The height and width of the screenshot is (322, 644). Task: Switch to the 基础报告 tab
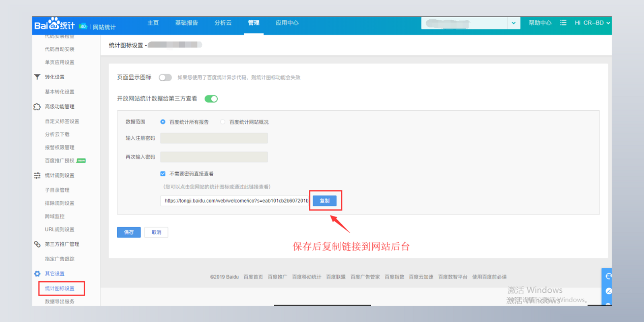[186, 23]
